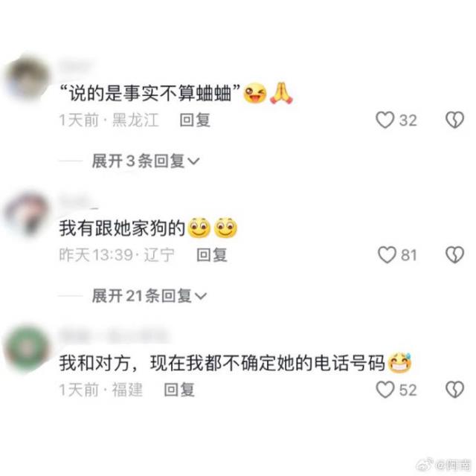The height and width of the screenshot is (476, 476).
Task: Open the blurred username above 我有跟她家狗的
Action: point(79,202)
